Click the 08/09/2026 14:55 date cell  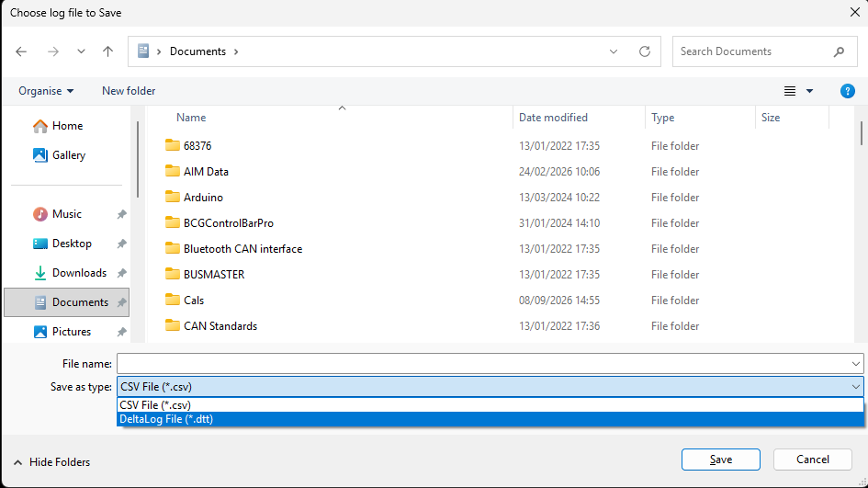pyautogui.click(x=559, y=301)
